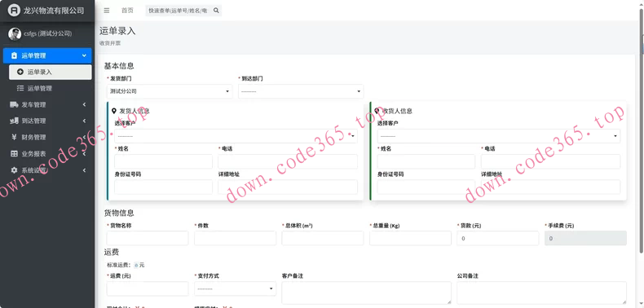Open 运单管理 submenu item
The image size is (644, 308).
click(50, 88)
